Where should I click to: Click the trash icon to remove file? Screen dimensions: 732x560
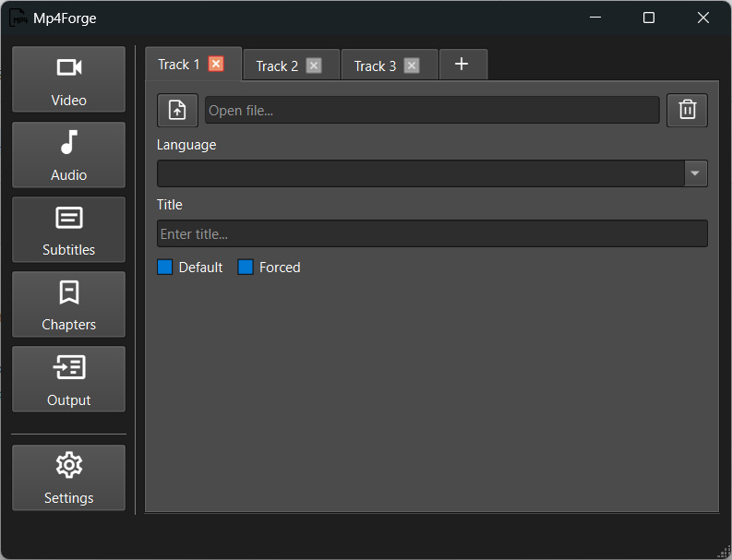tap(687, 110)
